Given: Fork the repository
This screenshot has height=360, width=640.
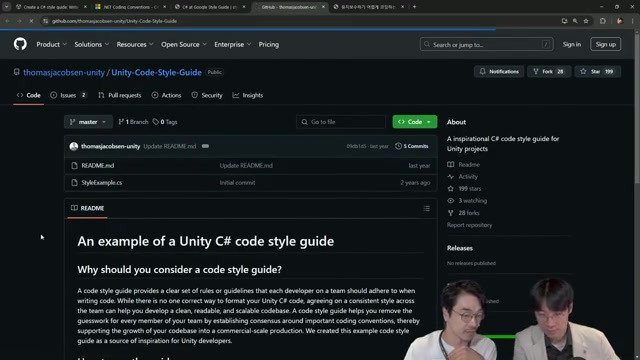Looking at the screenshot, I should pos(549,71).
